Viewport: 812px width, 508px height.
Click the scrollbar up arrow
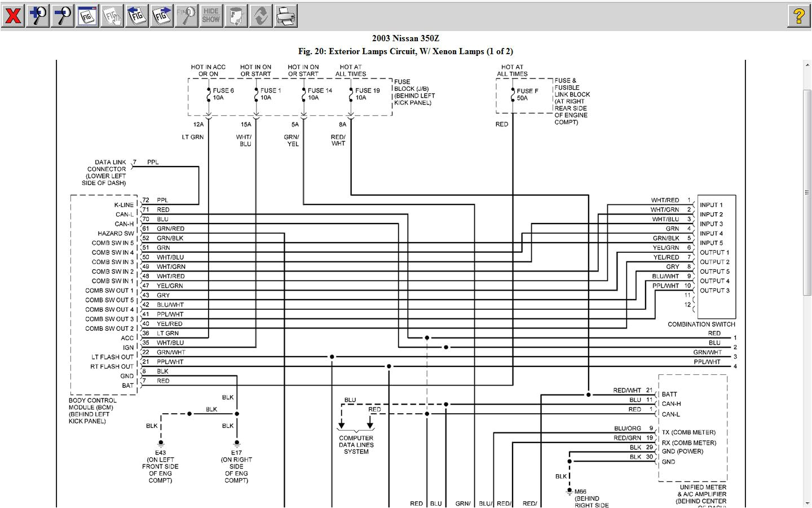pyautogui.click(x=807, y=65)
